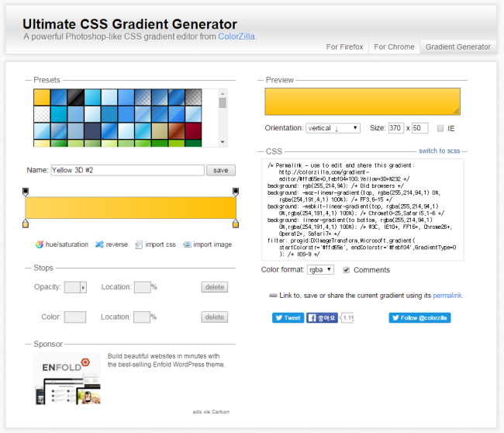Open the For Firefox tab
Image resolution: width=504 pixels, height=433 pixels.
click(x=344, y=47)
